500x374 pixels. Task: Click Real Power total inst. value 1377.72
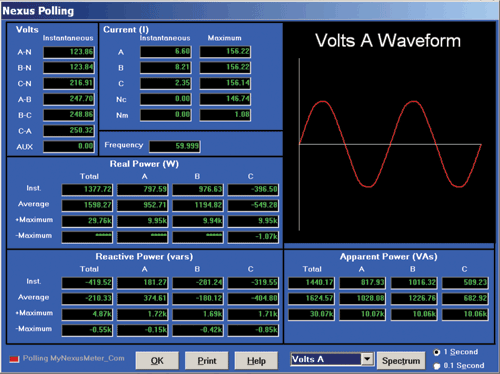87,190
